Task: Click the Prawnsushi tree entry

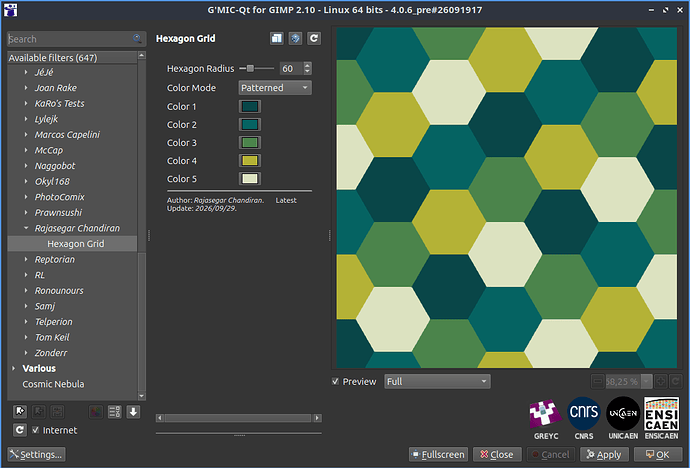Action: click(x=59, y=212)
